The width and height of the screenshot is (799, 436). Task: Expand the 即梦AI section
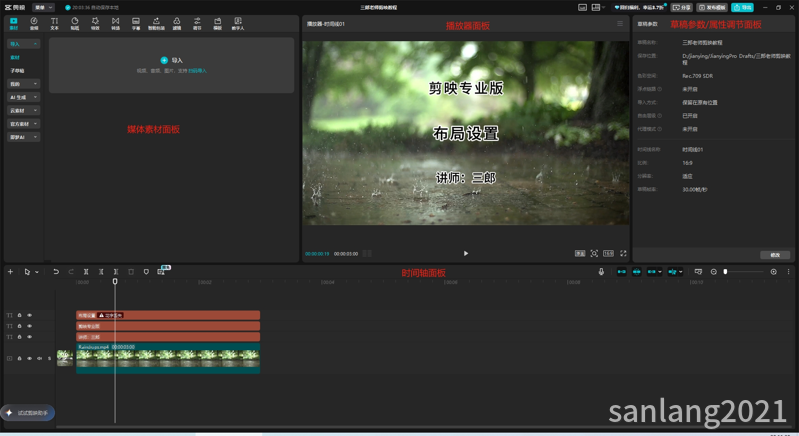(x=23, y=137)
